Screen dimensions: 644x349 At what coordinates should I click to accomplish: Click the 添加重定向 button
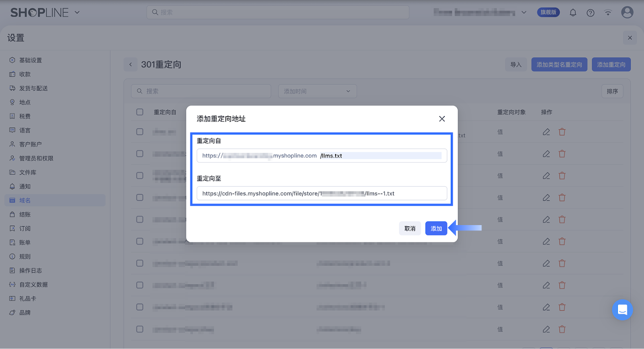click(x=611, y=64)
